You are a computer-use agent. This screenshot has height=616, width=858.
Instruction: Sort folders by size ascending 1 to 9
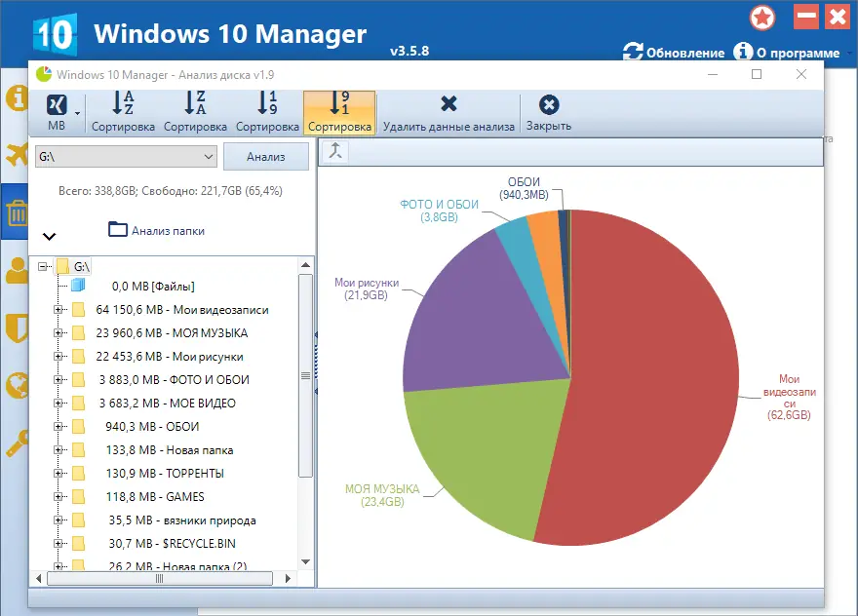(267, 112)
